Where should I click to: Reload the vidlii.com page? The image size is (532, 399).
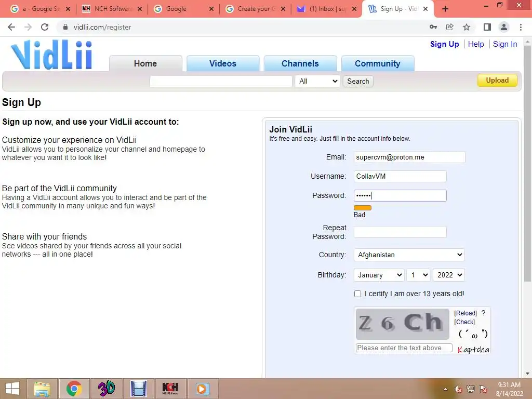click(x=45, y=27)
